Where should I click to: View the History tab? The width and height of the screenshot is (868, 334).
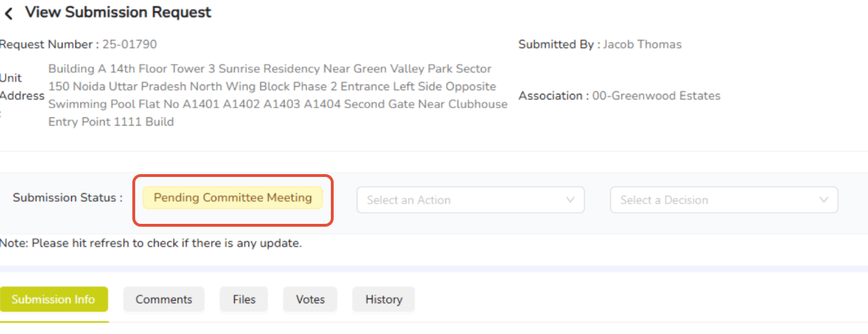pos(383,299)
